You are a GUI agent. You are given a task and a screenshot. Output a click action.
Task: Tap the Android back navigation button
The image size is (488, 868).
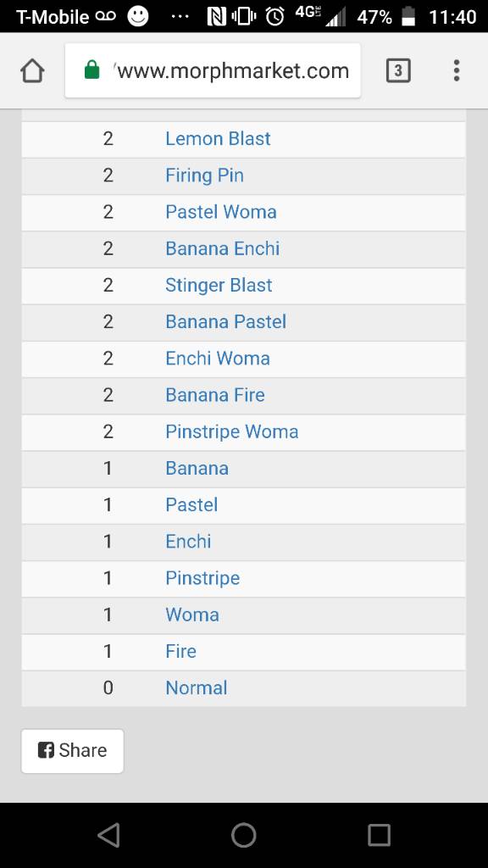(108, 835)
